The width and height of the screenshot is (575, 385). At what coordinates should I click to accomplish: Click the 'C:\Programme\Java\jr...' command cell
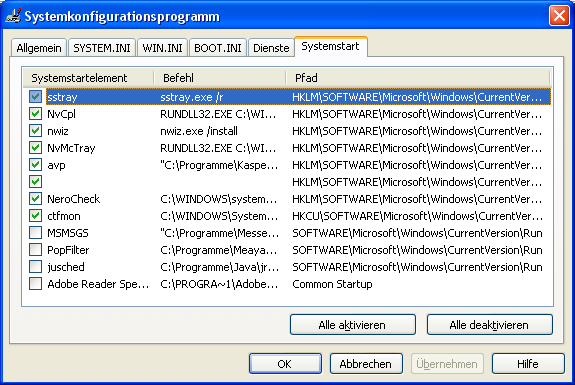[x=219, y=267]
